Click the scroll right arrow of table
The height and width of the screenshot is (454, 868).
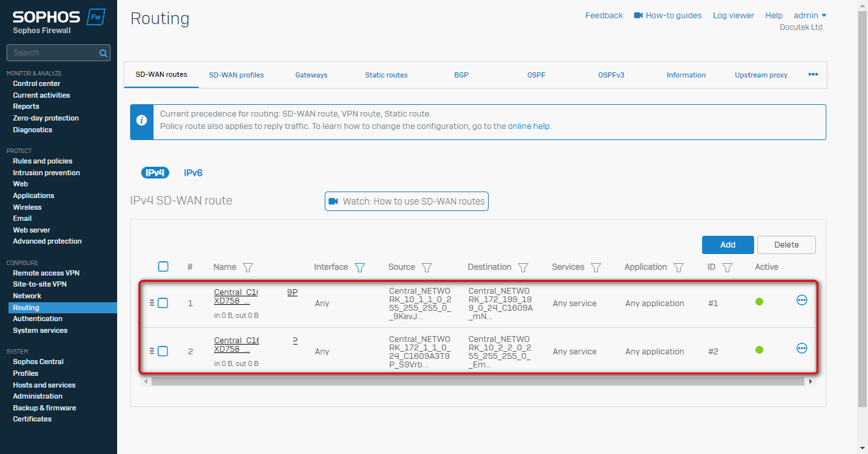[811, 382]
